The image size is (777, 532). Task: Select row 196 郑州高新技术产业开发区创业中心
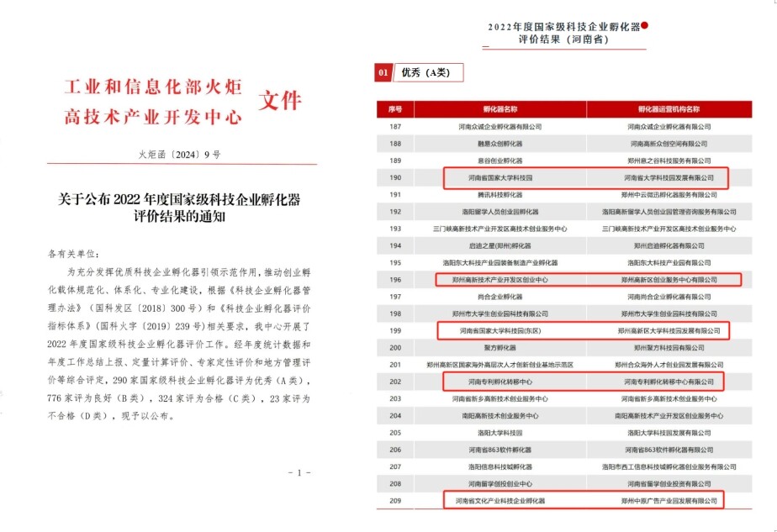pyautogui.click(x=499, y=279)
